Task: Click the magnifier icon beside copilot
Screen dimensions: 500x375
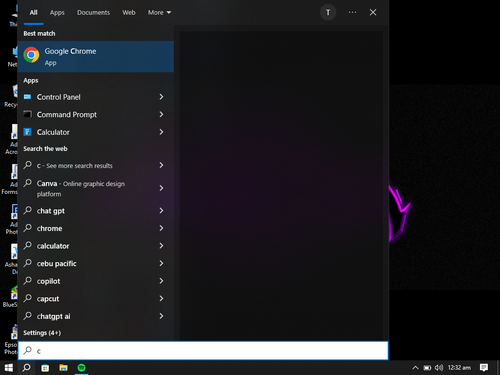Action: 28,281
